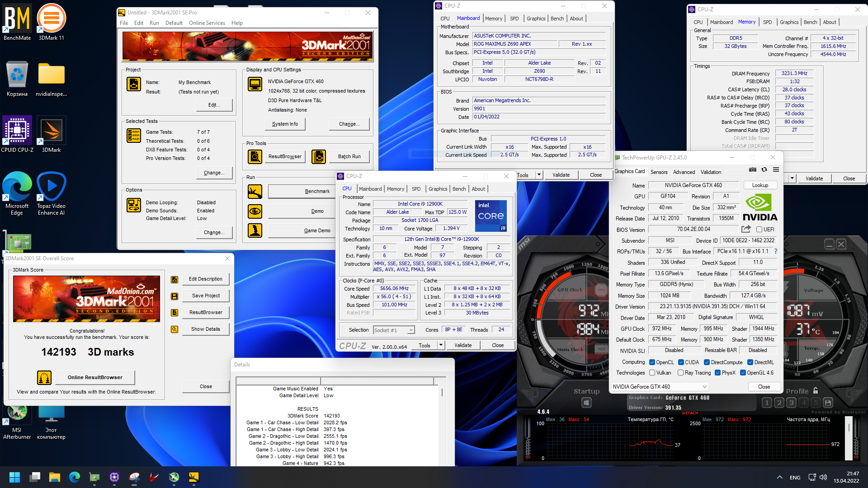Enable the Vulkan checkbox in GPU-Z
This screenshot has height=488, width=868.
tap(652, 373)
